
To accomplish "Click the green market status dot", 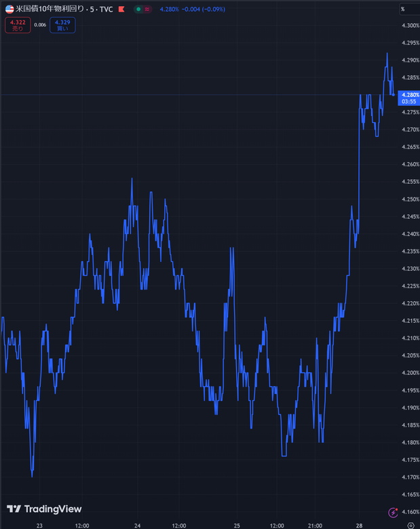I will [138, 9].
